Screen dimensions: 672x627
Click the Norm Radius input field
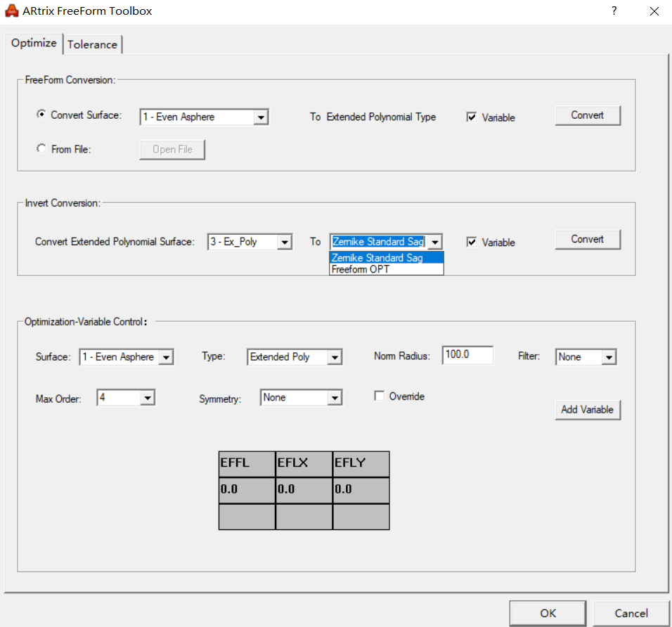coord(467,355)
